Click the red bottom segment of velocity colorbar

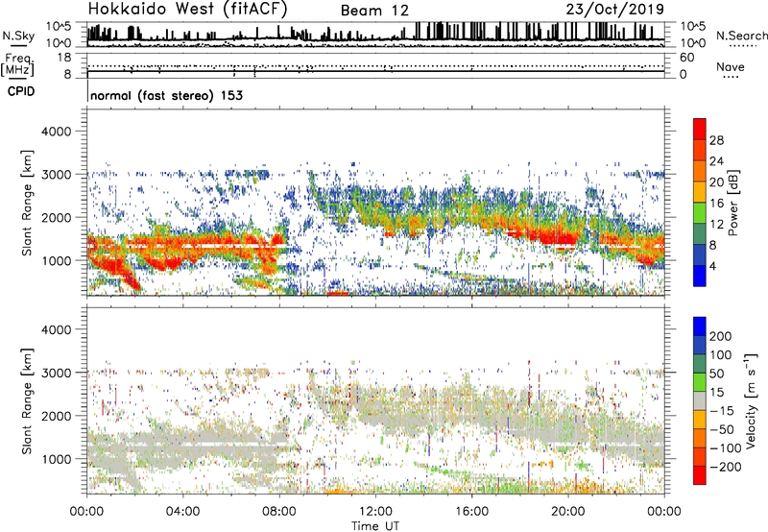[x=700, y=475]
